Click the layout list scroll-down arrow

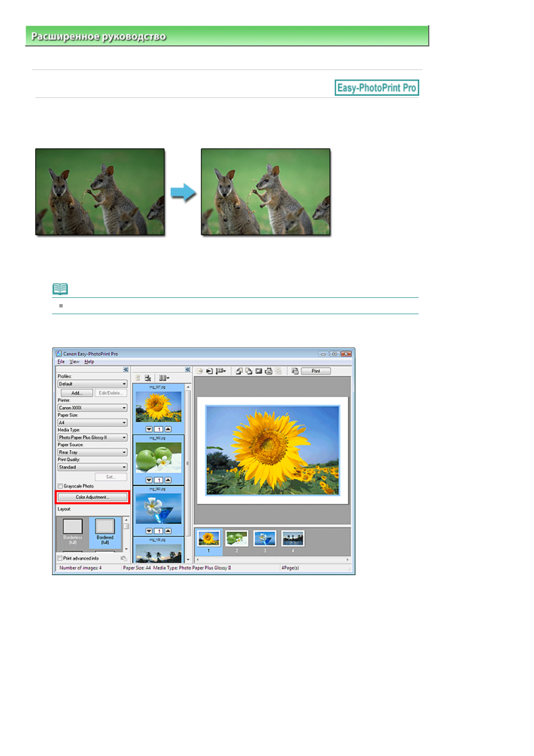click(x=126, y=549)
